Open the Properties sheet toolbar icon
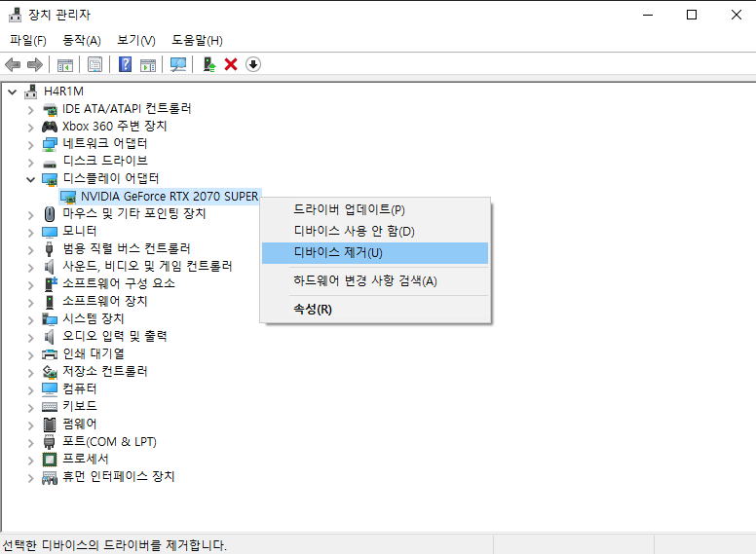Image resolution: width=756 pixels, height=554 pixels. point(94,64)
